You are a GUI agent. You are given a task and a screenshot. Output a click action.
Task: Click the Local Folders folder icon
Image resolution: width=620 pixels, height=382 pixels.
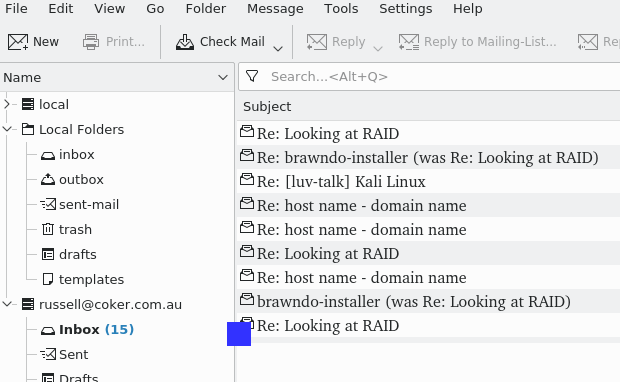coord(28,129)
